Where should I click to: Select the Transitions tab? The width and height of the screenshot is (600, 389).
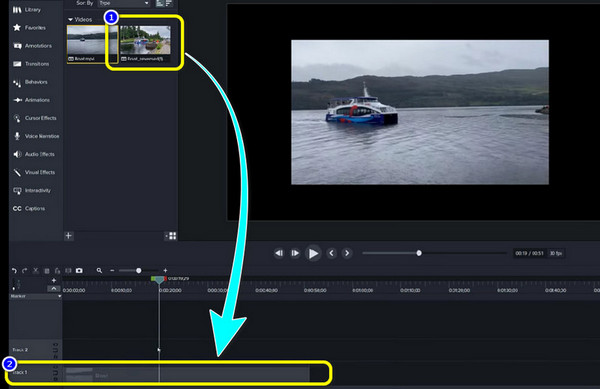(x=31, y=64)
